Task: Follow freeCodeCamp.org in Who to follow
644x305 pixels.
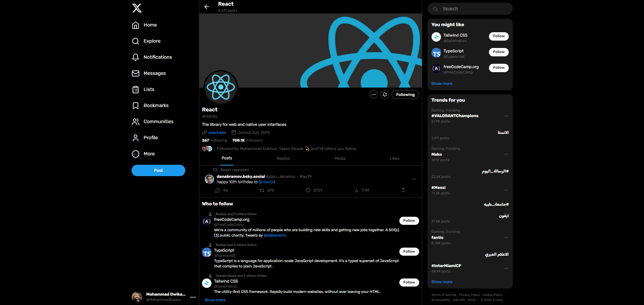Action: [x=409, y=221]
